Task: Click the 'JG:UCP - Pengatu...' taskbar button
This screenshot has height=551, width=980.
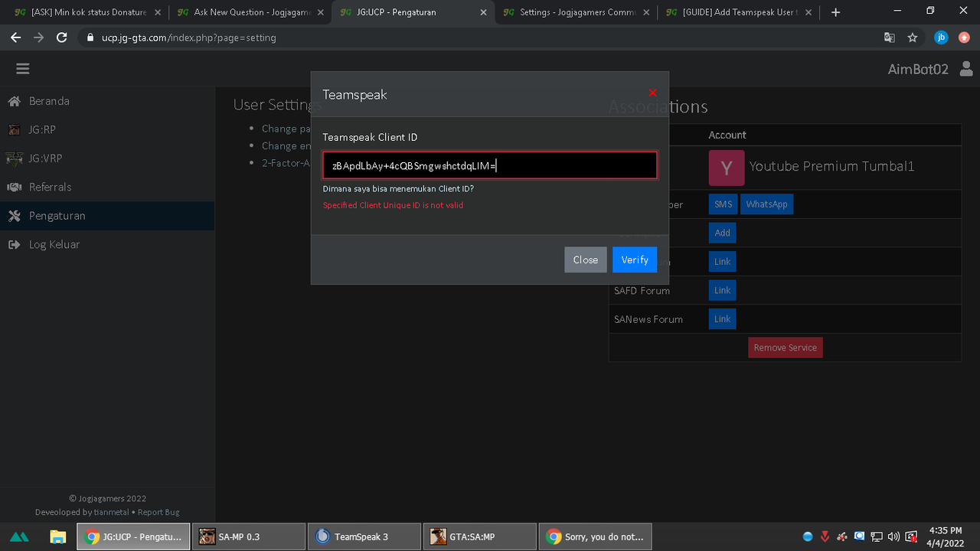Action: (x=133, y=536)
